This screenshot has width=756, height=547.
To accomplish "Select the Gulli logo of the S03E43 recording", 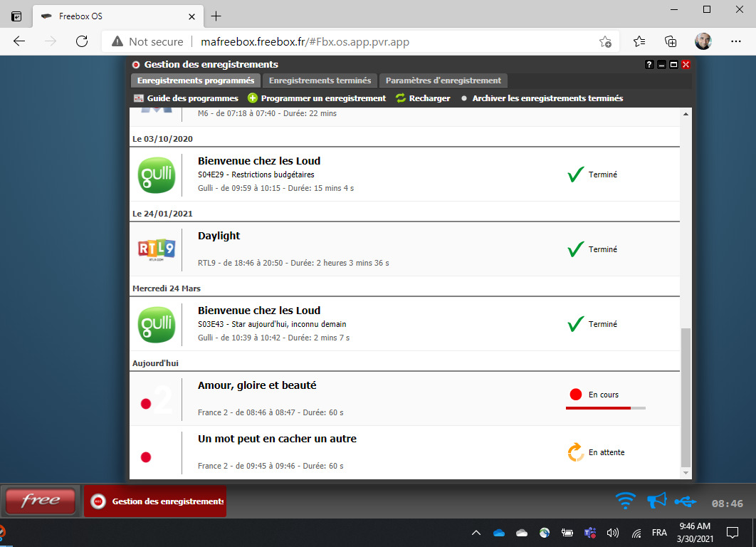I will tap(157, 324).
